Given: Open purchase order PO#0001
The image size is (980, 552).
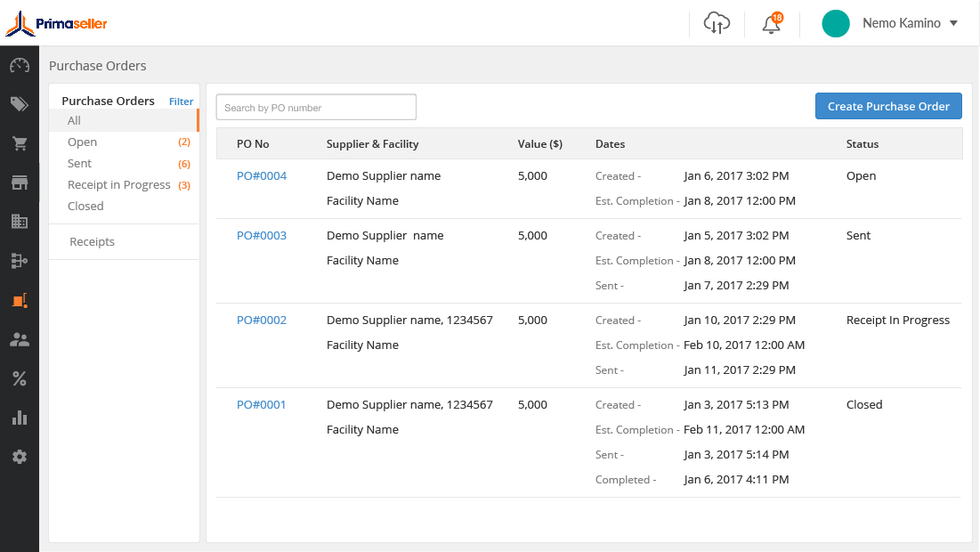Looking at the screenshot, I should coord(262,404).
